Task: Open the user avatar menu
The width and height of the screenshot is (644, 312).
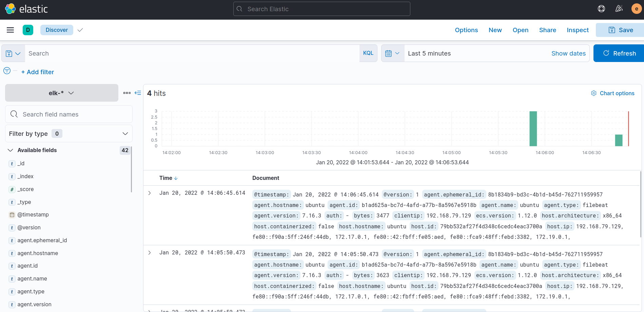Action: click(x=636, y=9)
